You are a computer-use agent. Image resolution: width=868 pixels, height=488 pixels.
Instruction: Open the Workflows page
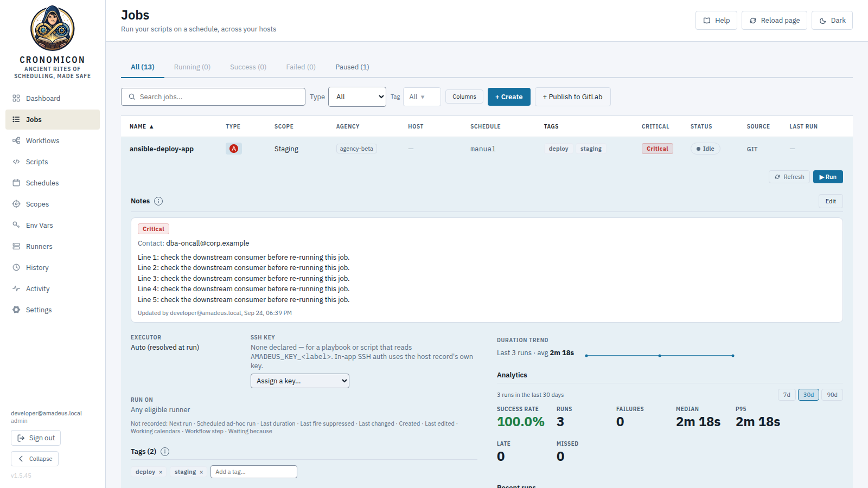53,140
